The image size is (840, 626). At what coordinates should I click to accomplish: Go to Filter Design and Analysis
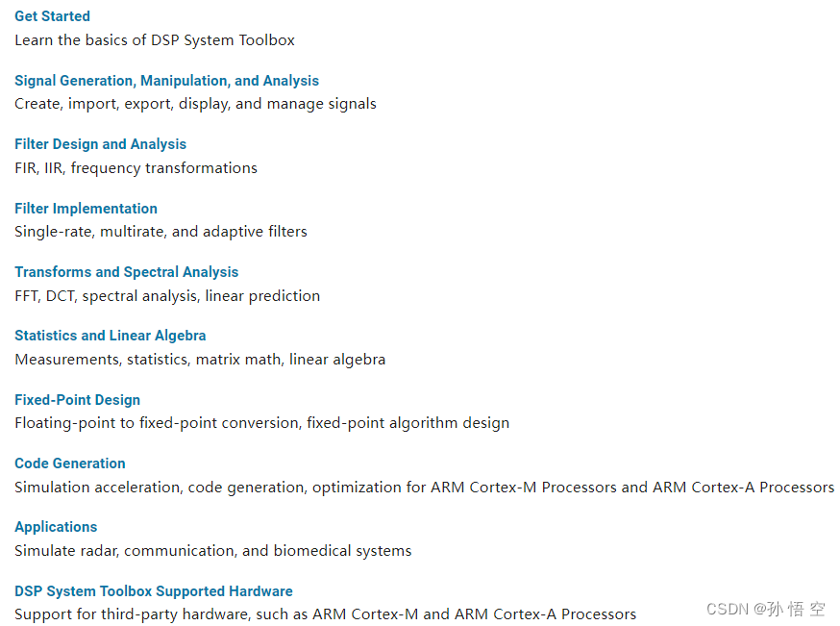click(x=100, y=144)
